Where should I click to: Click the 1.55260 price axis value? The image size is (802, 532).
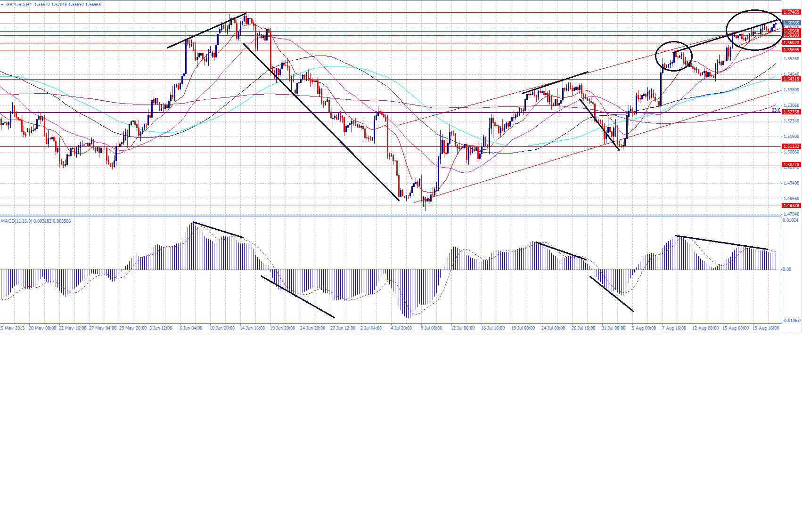(791, 59)
